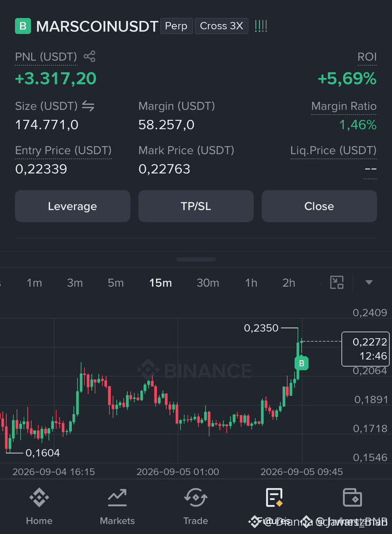This screenshot has width=392, height=534.
Task: Toggle Size unit swap arrows
Action: pyautogui.click(x=88, y=106)
